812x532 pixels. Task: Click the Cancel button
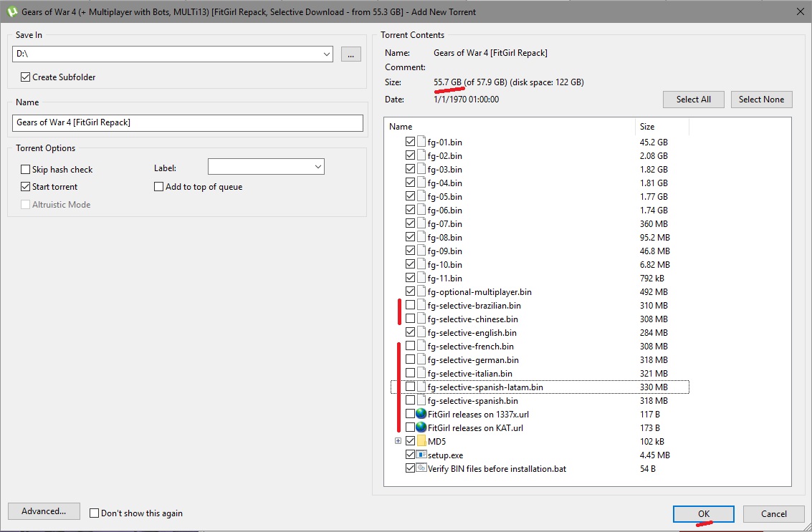[x=774, y=514]
